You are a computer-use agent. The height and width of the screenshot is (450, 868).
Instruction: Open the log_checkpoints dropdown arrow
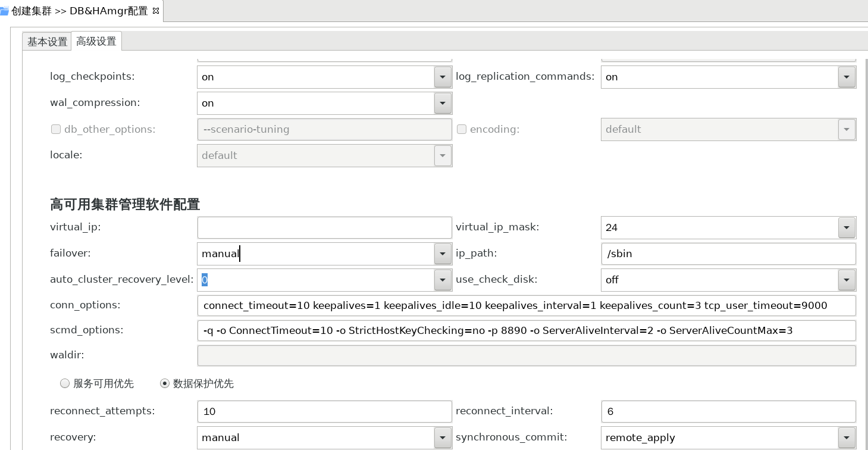pos(442,77)
